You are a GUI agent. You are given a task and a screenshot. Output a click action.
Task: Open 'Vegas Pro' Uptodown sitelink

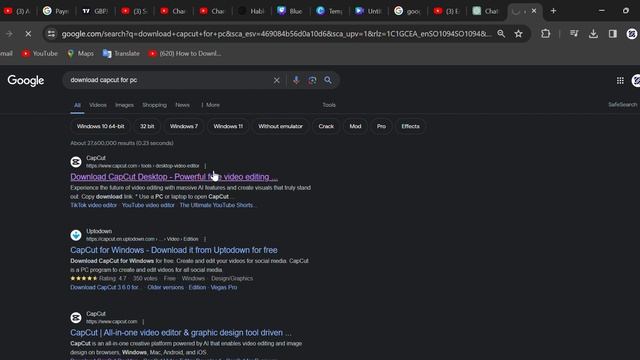224,287
